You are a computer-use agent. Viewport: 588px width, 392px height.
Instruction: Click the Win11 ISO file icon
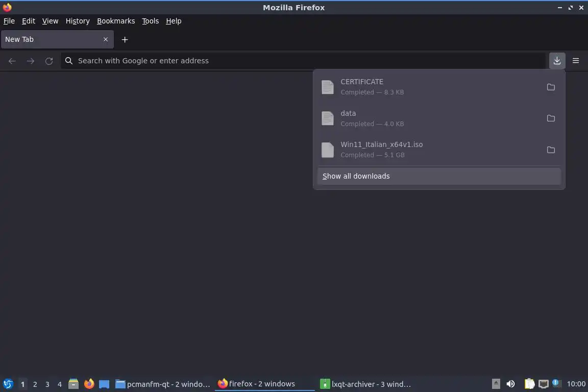[327, 150]
